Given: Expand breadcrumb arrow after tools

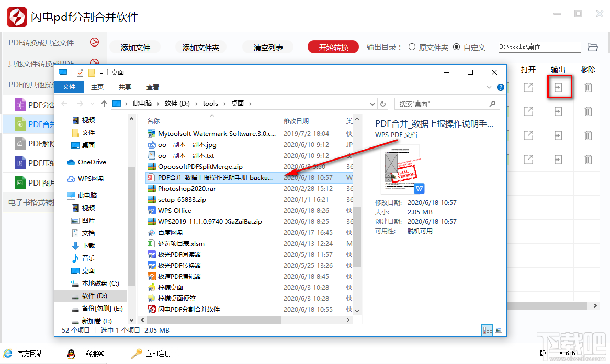Looking at the screenshot, I should click(x=224, y=104).
